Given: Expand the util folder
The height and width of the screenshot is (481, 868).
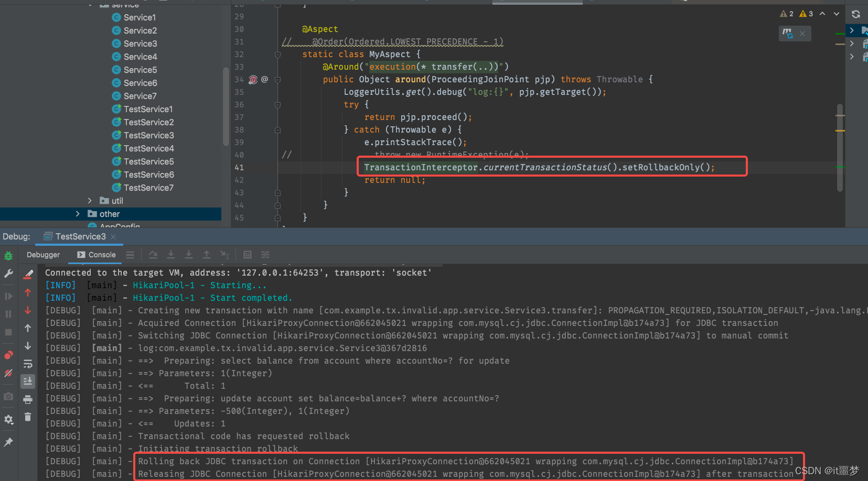Looking at the screenshot, I should pos(90,201).
